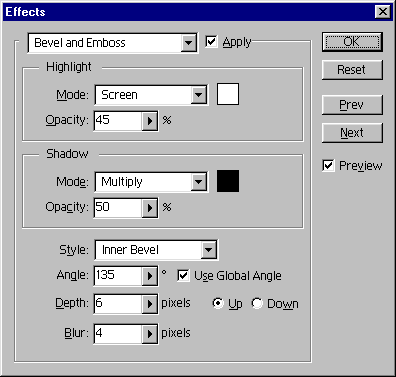Select the Up radio button
396x377 pixels.
click(x=218, y=303)
